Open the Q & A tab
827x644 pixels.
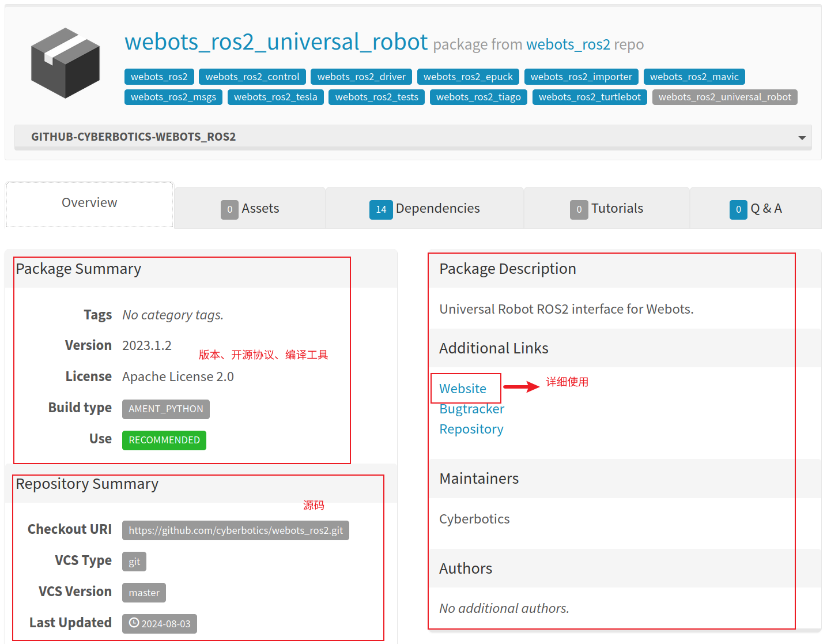[756, 208]
